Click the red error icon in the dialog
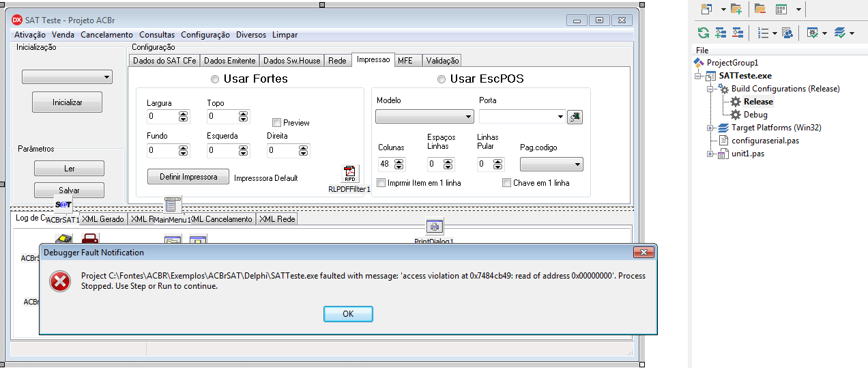Viewport: 868px width, 368px height. (x=60, y=281)
